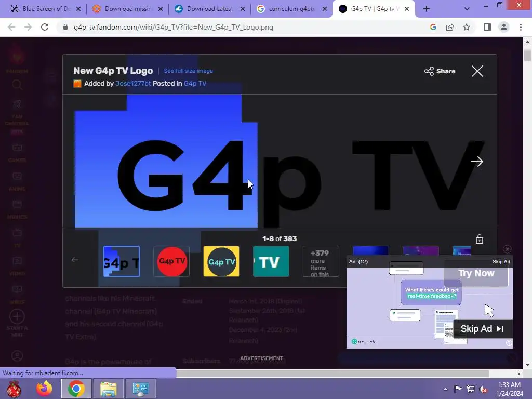Open Chrome profile avatar
This screenshot has height=399, width=532.
pyautogui.click(x=504, y=27)
